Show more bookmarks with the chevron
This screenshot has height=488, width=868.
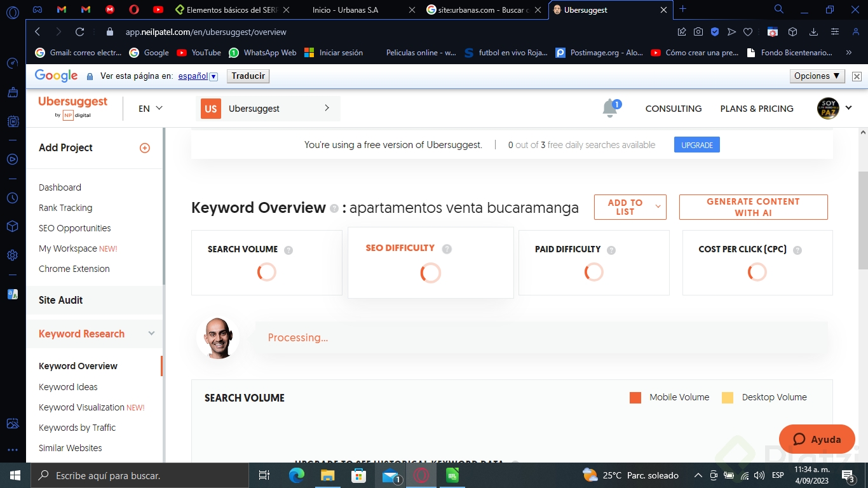pyautogui.click(x=849, y=53)
